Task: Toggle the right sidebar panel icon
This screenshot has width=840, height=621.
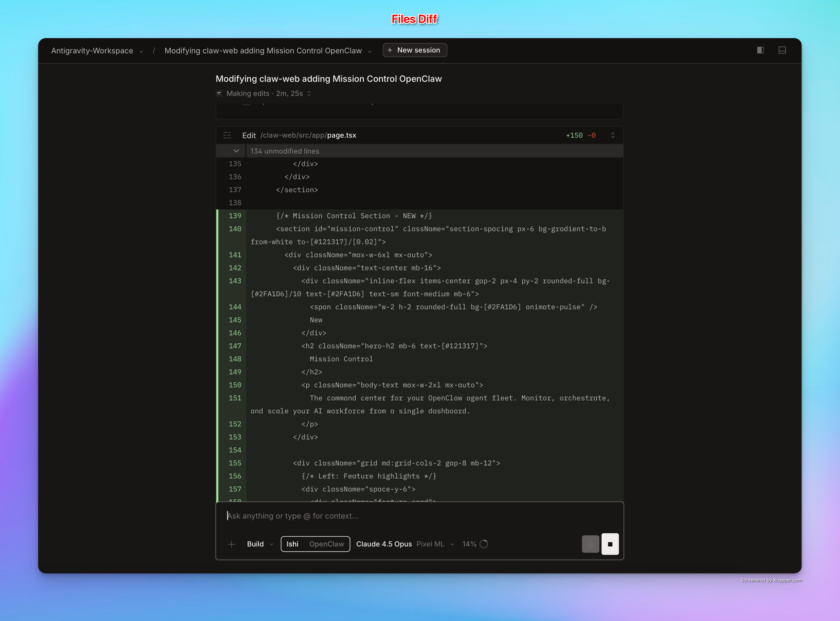Action: pyautogui.click(x=760, y=50)
